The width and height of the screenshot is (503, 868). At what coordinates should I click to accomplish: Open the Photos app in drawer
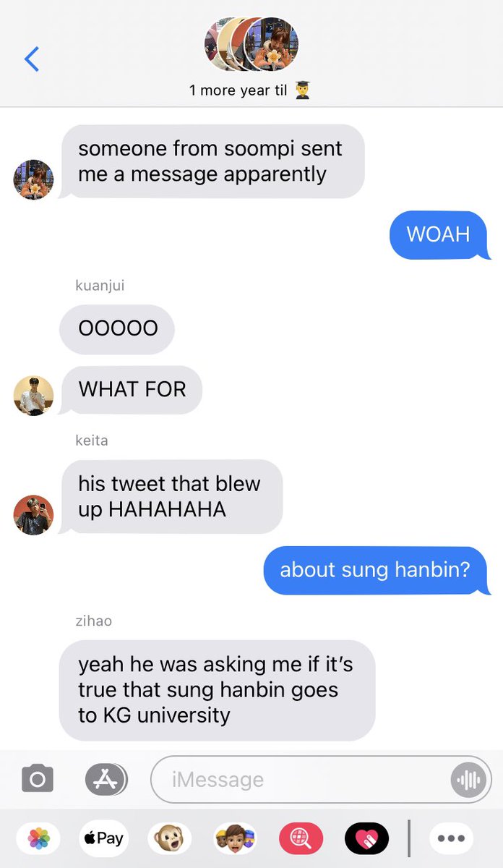[x=39, y=839]
